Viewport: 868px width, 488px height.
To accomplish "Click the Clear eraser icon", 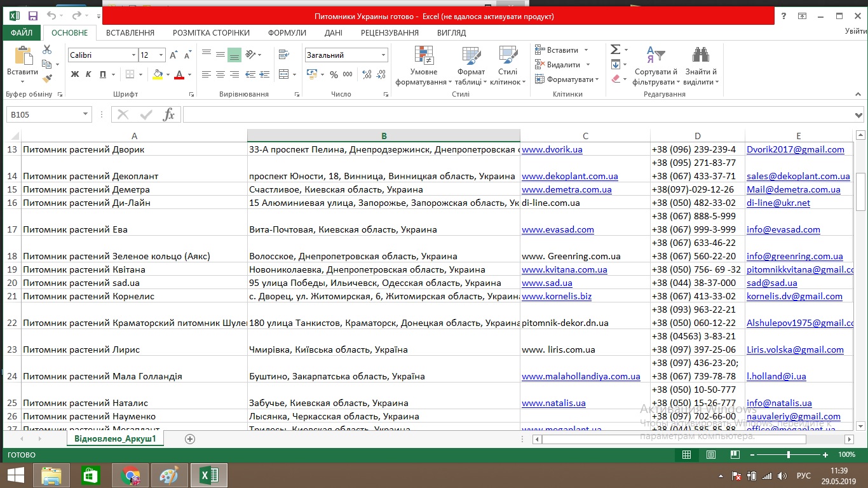I will click(615, 79).
